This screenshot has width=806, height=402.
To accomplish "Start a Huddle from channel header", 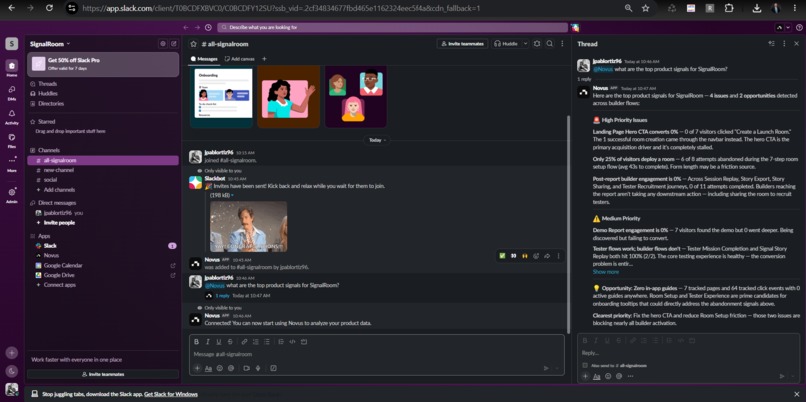I will point(506,44).
